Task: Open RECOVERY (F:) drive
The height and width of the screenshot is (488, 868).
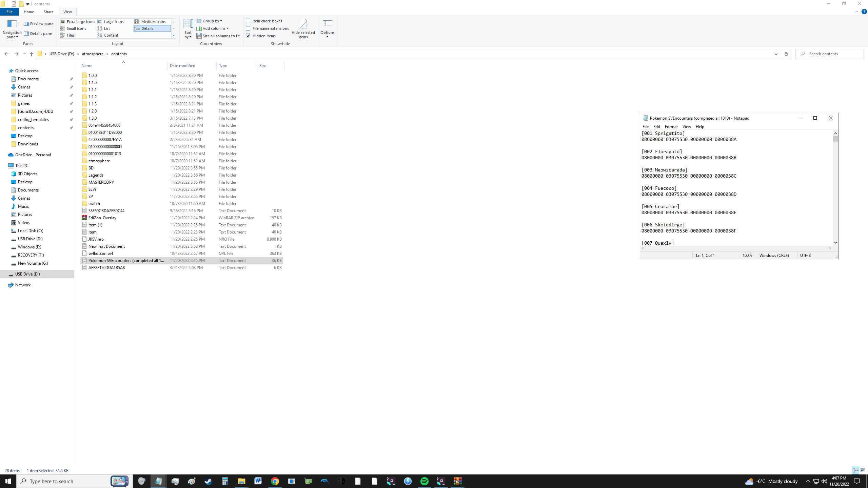Action: [x=31, y=255]
